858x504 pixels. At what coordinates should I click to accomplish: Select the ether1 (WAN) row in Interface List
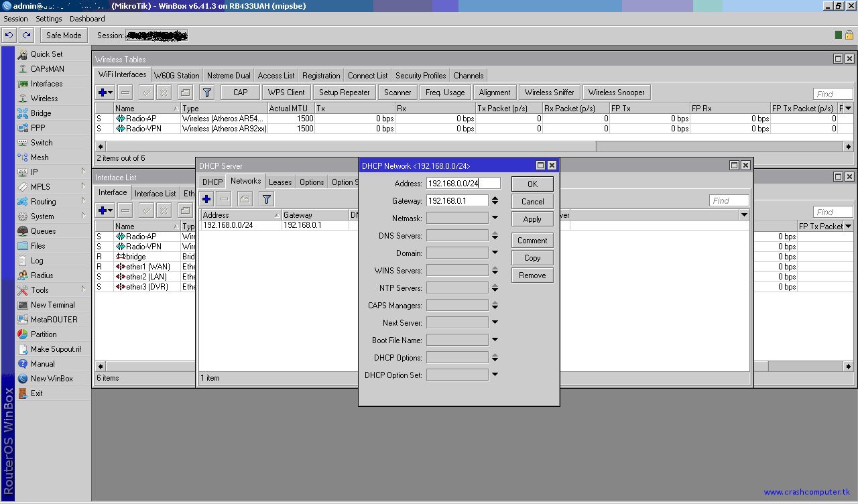[x=145, y=267]
